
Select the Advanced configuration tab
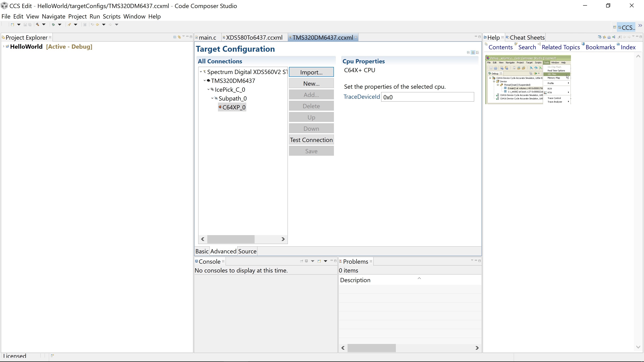pyautogui.click(x=223, y=251)
